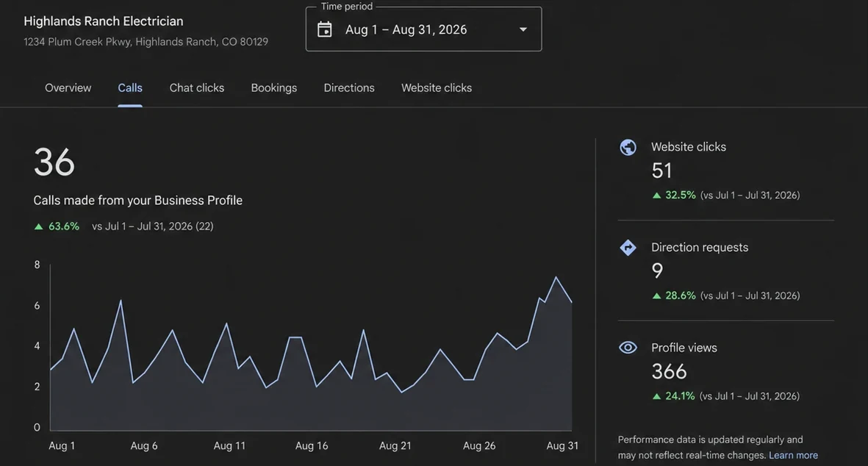Viewport: 868px width, 466px height.
Task: Click the Website clicks globe icon
Action: (628, 147)
